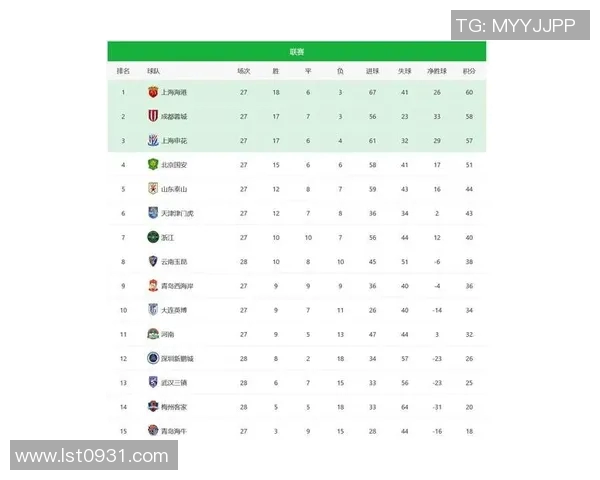The image size is (600, 480).
Task: Click the 浙江 team crest
Action: click(x=152, y=237)
